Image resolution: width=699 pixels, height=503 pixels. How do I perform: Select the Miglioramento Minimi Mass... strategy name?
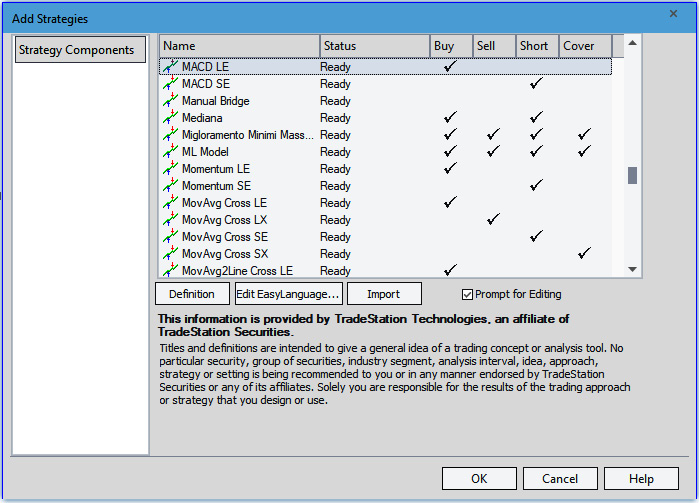(x=247, y=135)
